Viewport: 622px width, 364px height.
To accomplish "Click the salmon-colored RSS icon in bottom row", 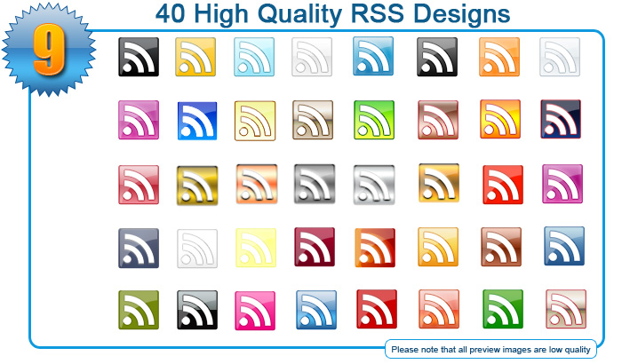I will click(439, 309).
